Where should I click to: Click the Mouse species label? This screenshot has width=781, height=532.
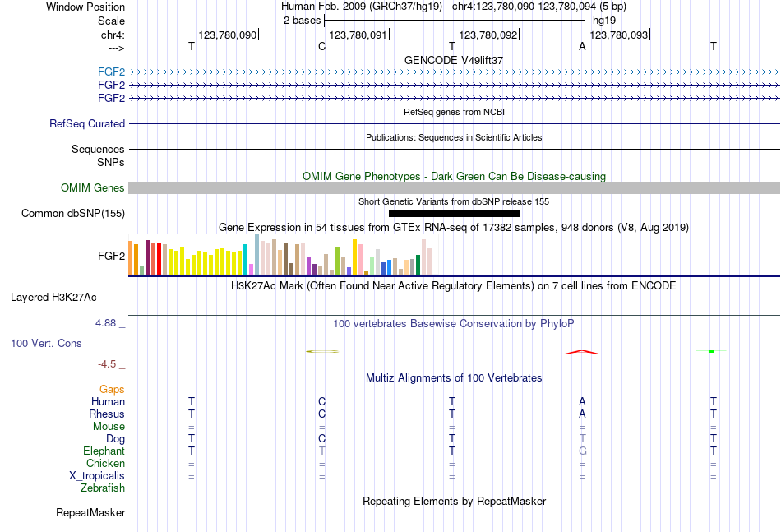click(109, 427)
